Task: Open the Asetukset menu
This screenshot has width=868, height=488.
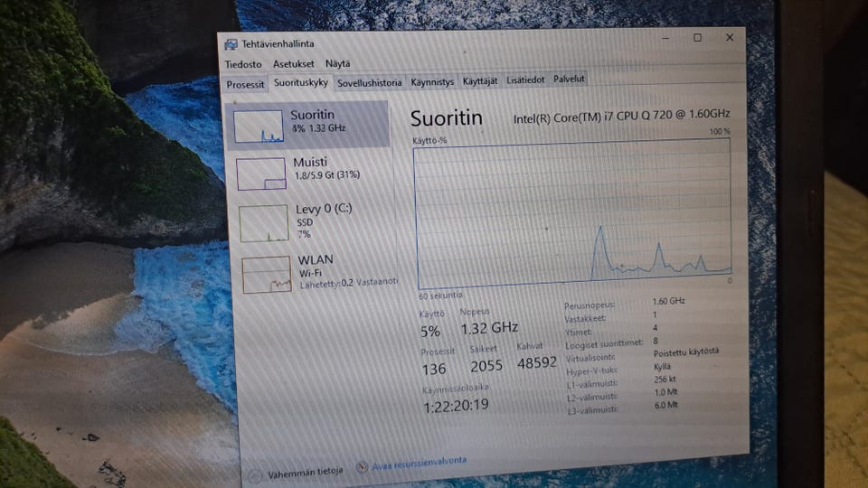Action: pyautogui.click(x=293, y=63)
